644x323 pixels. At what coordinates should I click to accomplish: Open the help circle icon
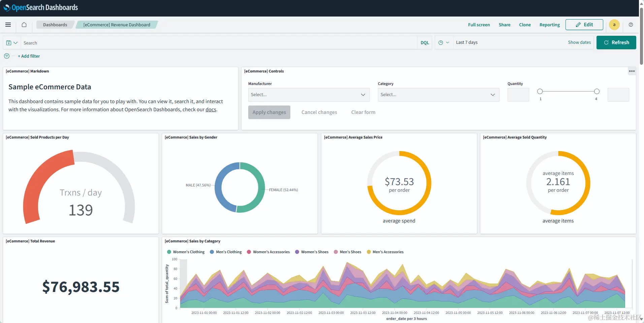click(x=631, y=25)
